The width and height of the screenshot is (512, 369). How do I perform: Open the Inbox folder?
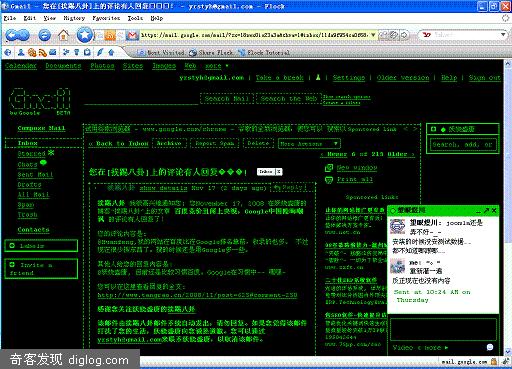(x=28, y=143)
